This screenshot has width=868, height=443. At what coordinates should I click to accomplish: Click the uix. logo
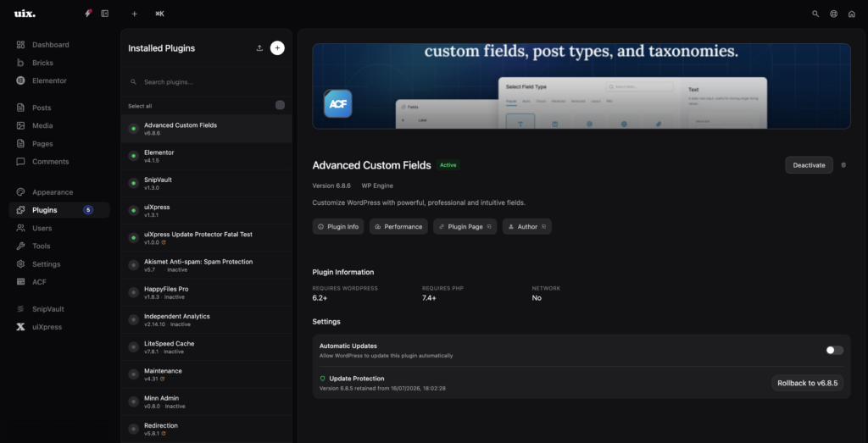pyautogui.click(x=25, y=14)
